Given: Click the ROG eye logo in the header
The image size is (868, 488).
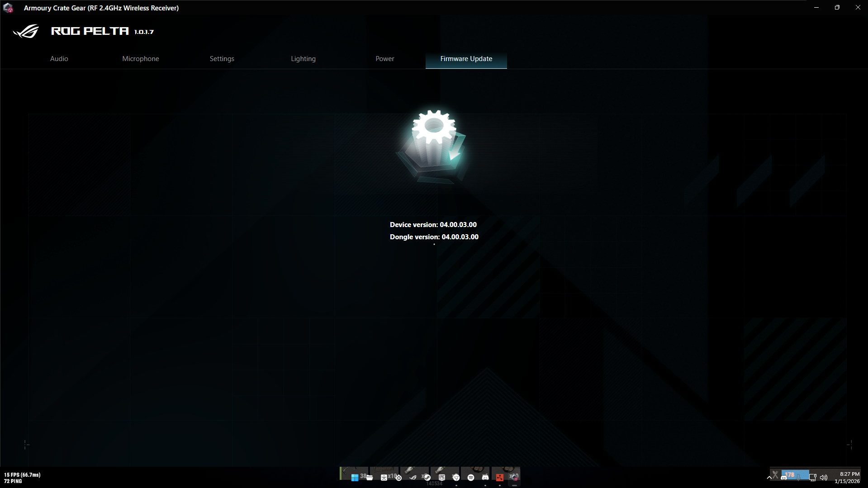Looking at the screenshot, I should click(x=26, y=31).
